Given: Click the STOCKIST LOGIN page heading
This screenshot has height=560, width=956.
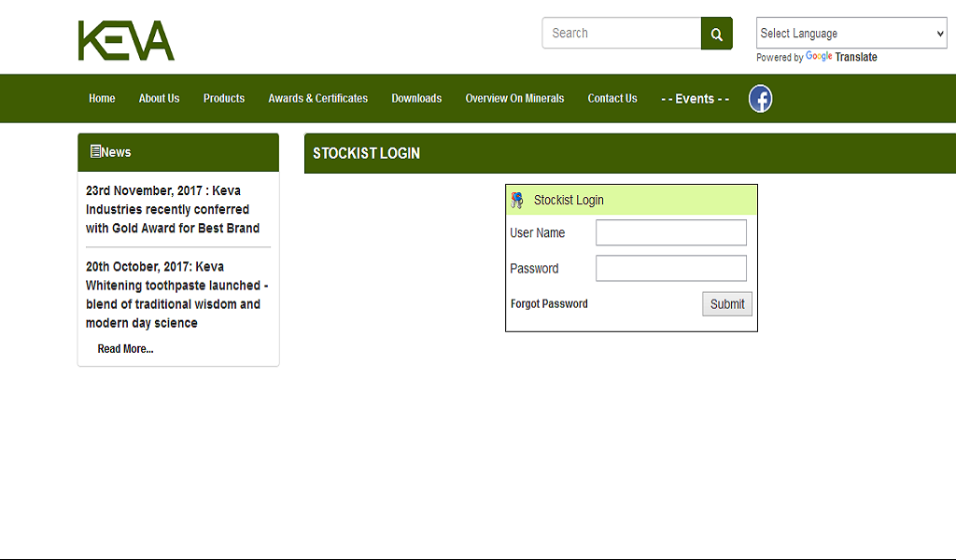Looking at the screenshot, I should click(x=366, y=154).
